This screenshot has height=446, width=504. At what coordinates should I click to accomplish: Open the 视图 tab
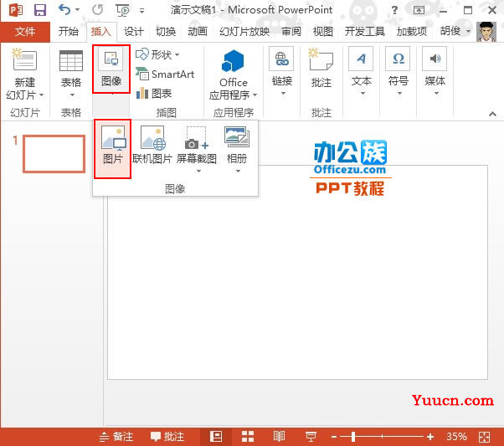point(322,32)
